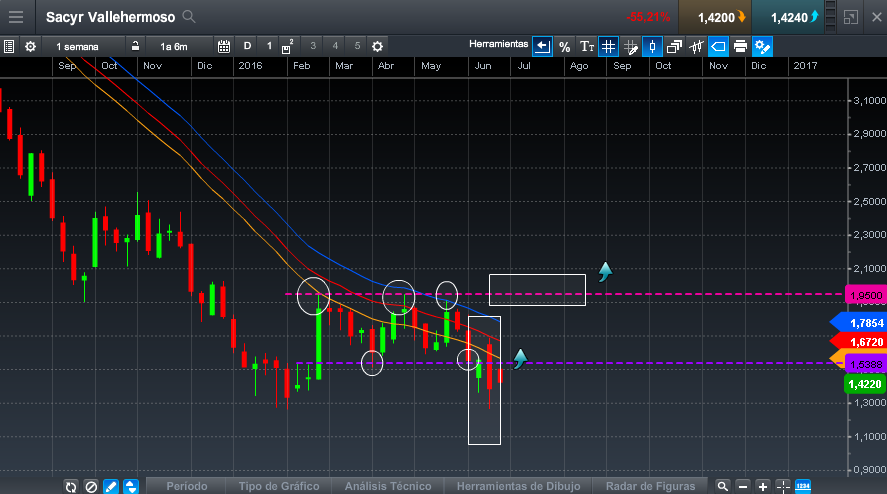This screenshot has height=494, width=887.
Task: Toggle the 1234 price values display
Action: pos(803,486)
